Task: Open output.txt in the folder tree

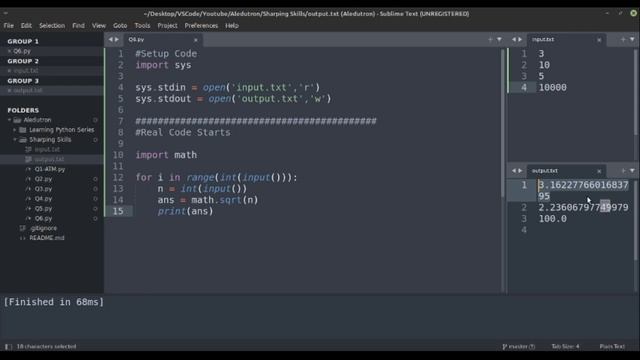Action: [x=49, y=159]
